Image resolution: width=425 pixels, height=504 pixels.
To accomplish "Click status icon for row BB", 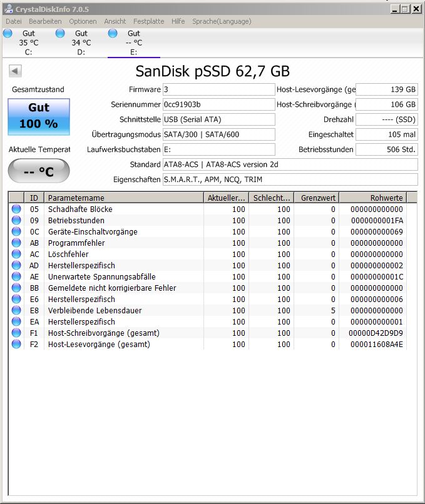I will (x=16, y=288).
